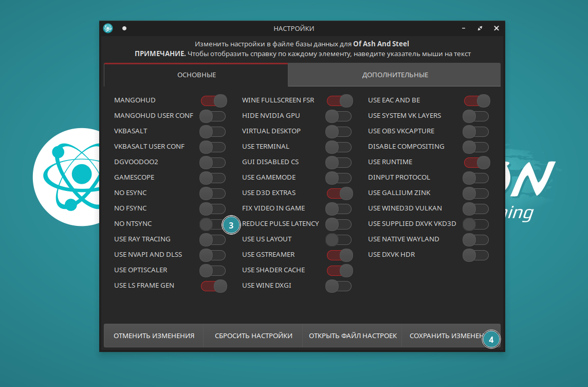Disable USE LS FRAME GEN switch
This screenshot has width=588, height=387.
tap(214, 286)
